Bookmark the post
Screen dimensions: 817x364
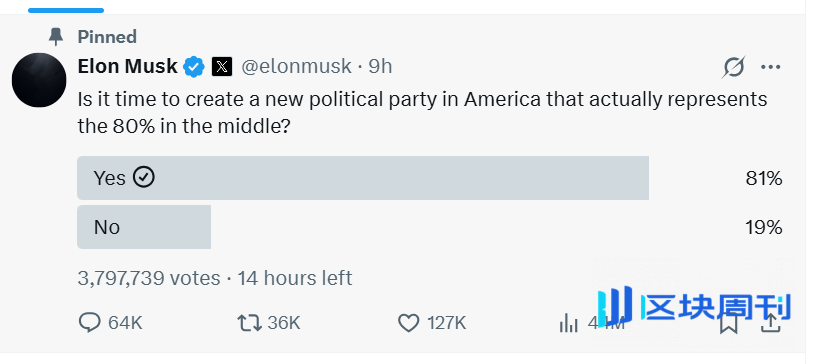point(728,323)
